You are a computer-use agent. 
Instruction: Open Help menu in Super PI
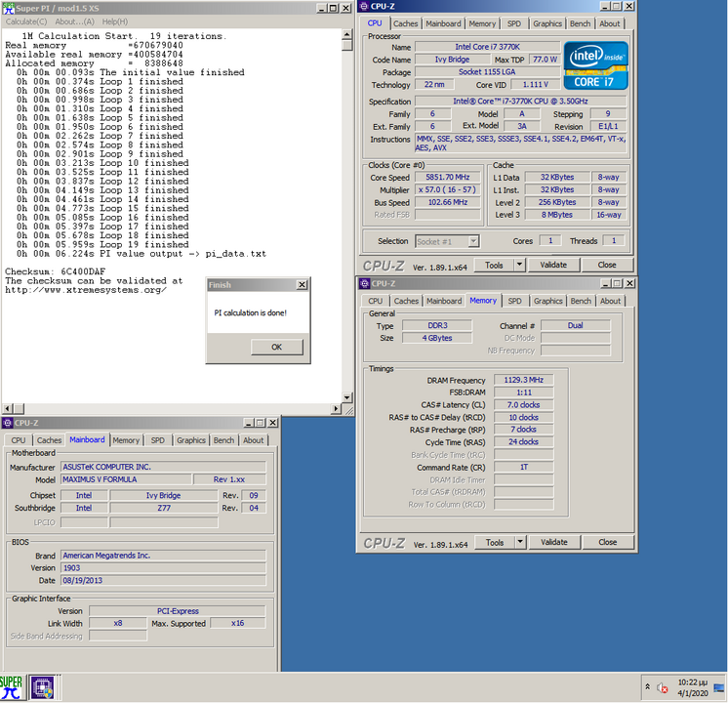click(115, 21)
